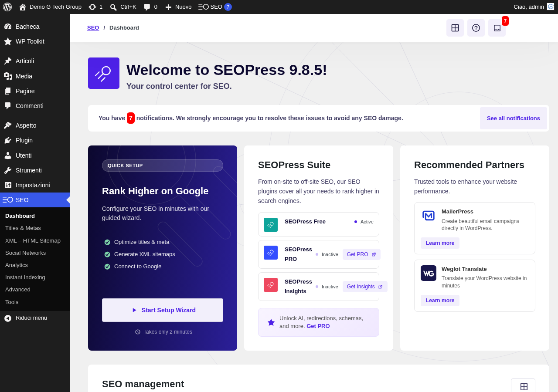Open Ctrl+K search in admin bar
The width and height of the screenshot is (558, 392).
[x=123, y=7]
